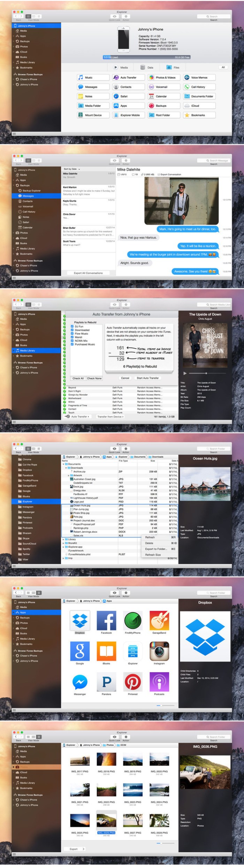
Task: Expand the Artwork folder disclosure triangle
Action: pyautogui.click(x=69, y=475)
